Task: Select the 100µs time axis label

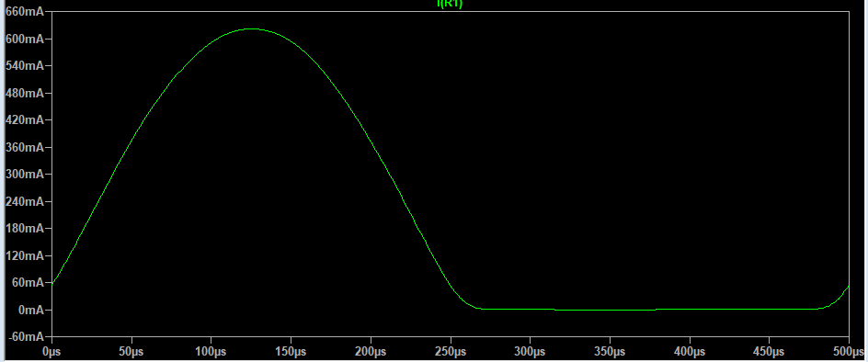Action: point(211,352)
